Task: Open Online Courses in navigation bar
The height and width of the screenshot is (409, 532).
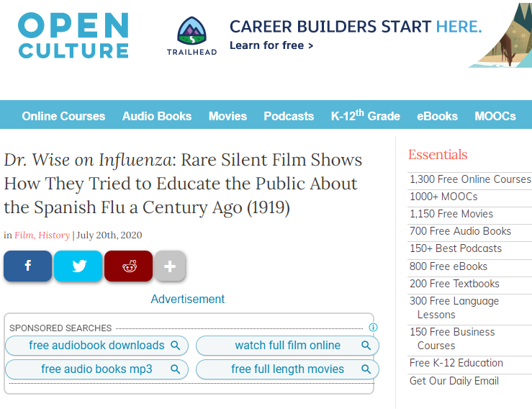Action: (63, 116)
